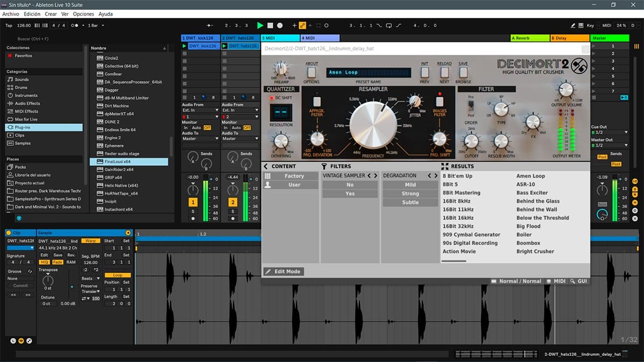Screen dimensions: 644x362
Task: Toggle the Warp button in the Sample box
Action: point(90,241)
